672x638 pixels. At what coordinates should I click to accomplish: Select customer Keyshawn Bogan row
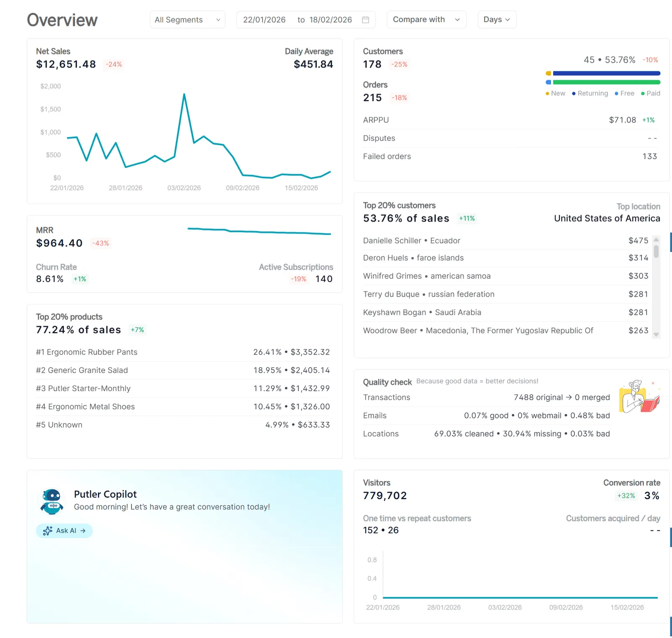506,312
